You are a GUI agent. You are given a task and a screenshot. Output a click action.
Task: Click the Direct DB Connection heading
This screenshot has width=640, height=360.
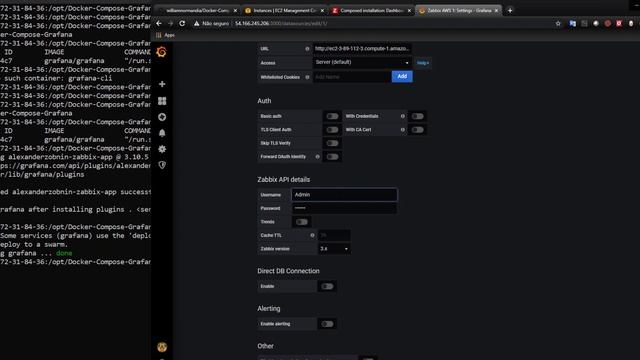pos(288,271)
